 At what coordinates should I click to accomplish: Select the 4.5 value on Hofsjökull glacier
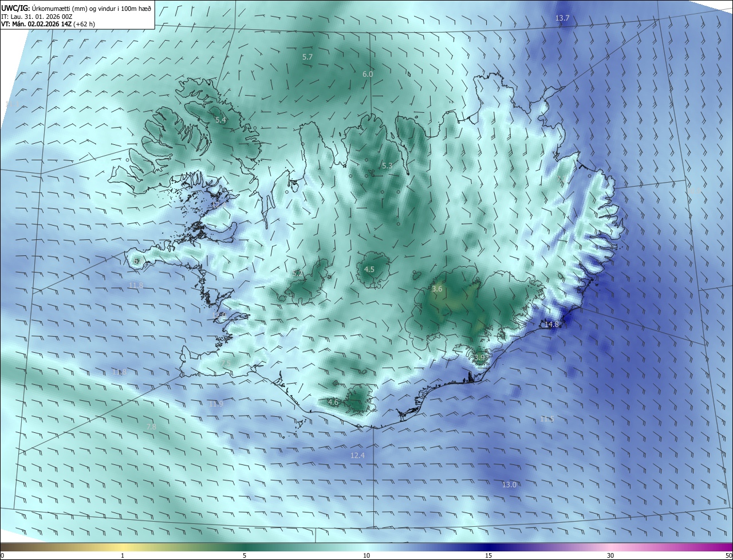click(x=369, y=269)
